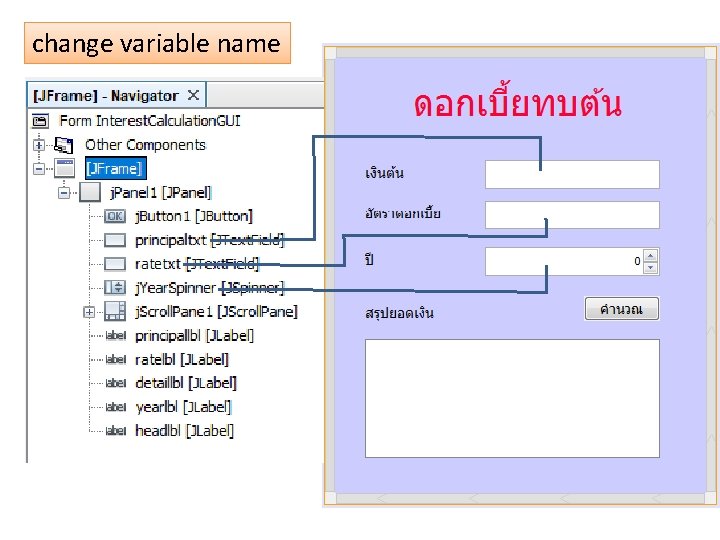Click the jButton1 OK icon
This screenshot has width=720, height=540.
(x=115, y=216)
